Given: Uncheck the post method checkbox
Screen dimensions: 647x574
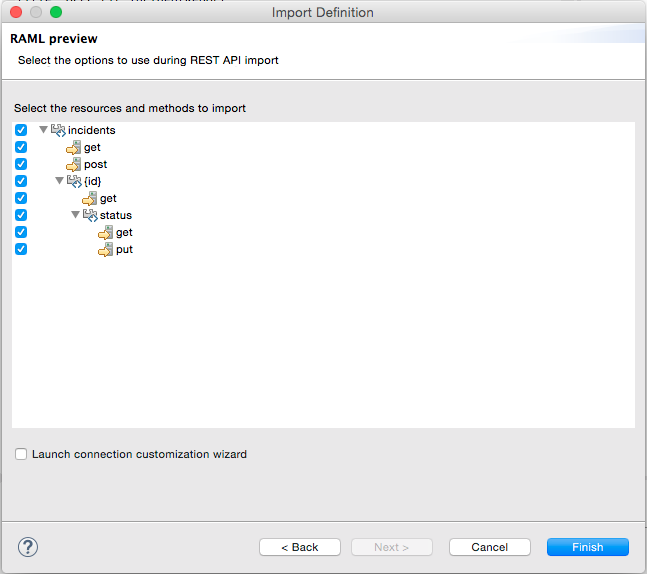Looking at the screenshot, I should pos(21,164).
